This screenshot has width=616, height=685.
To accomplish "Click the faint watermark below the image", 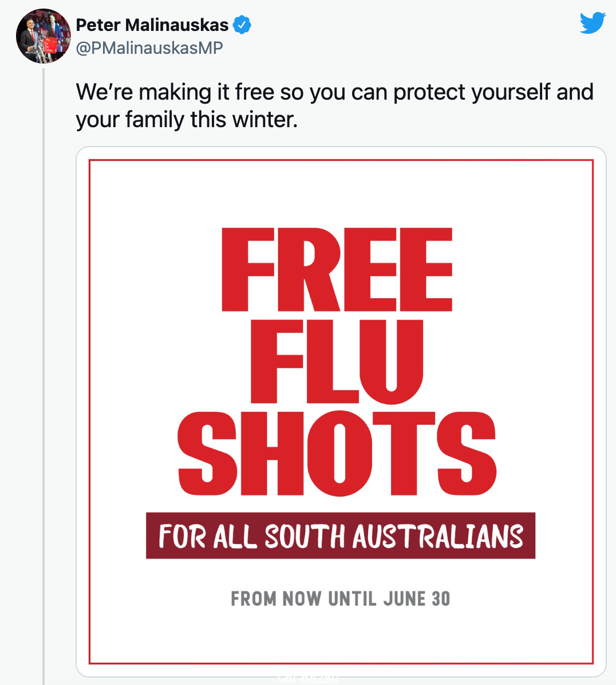I will 308,679.
